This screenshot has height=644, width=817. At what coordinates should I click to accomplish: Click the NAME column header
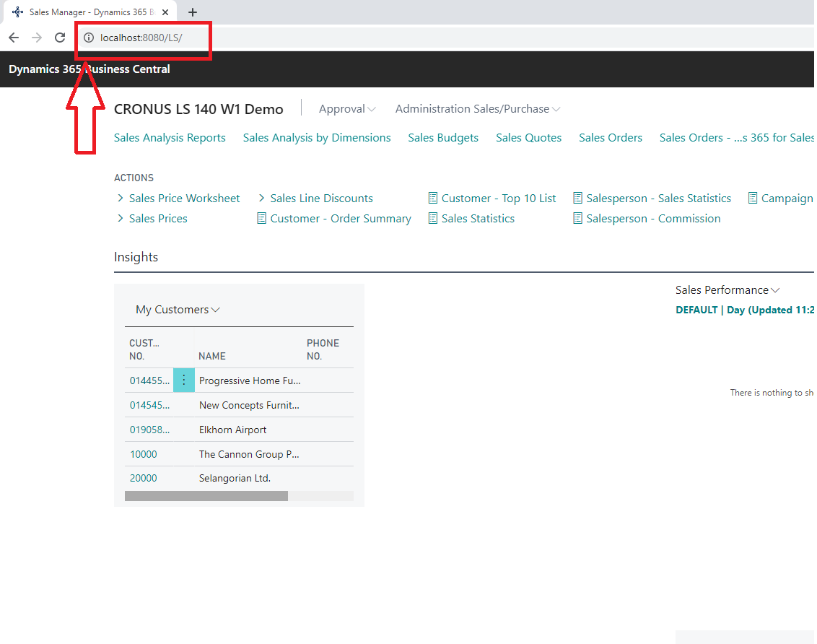click(x=212, y=357)
